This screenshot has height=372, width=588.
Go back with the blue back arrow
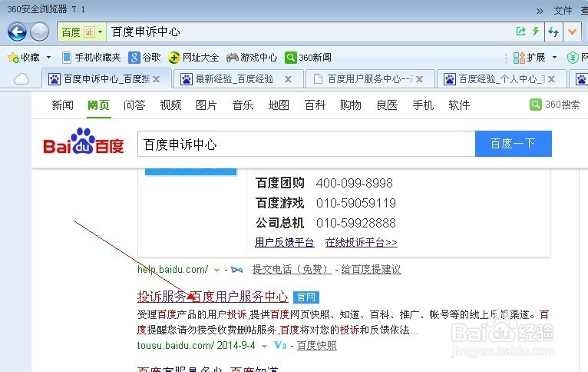17,32
